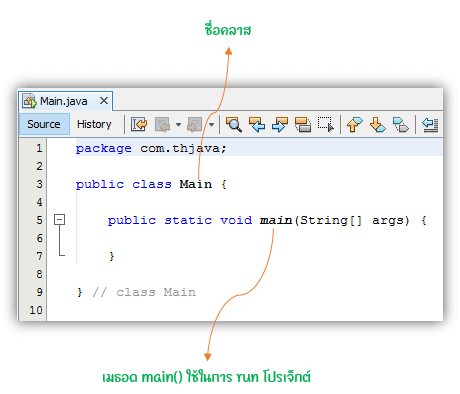Click Shift Line Left icon
Image resolution: width=460 pixels, height=394 pixels.
tap(430, 124)
